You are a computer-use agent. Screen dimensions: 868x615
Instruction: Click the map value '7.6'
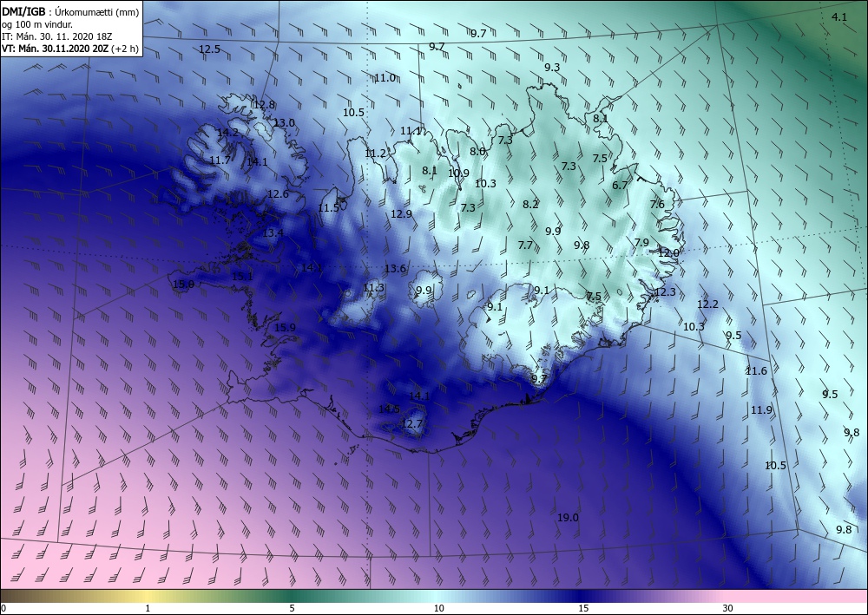coord(657,205)
